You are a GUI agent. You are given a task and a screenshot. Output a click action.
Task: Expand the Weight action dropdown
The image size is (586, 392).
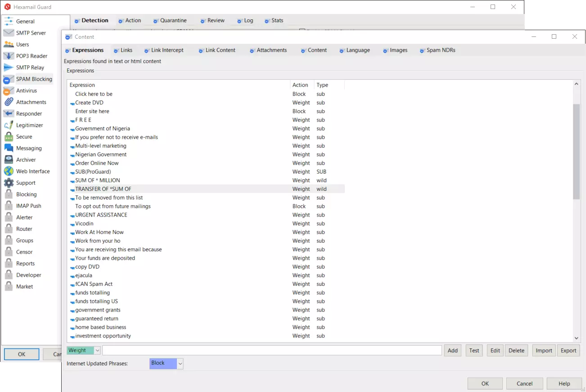click(x=97, y=351)
